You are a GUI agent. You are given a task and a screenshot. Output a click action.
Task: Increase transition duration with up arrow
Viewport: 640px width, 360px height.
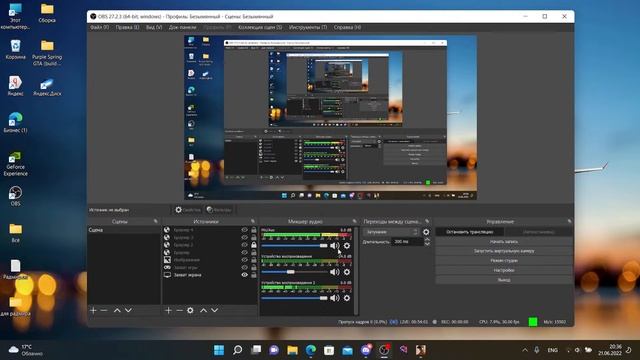pyautogui.click(x=427, y=240)
